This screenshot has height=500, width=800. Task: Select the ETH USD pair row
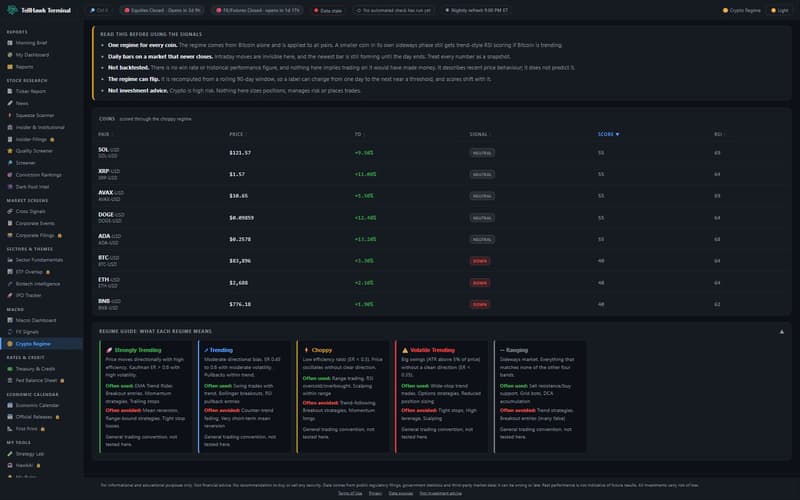(x=441, y=283)
